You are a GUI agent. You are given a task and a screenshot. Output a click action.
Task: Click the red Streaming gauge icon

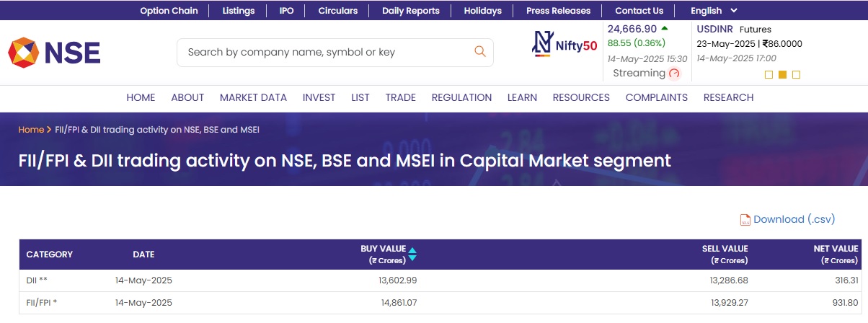pos(674,74)
